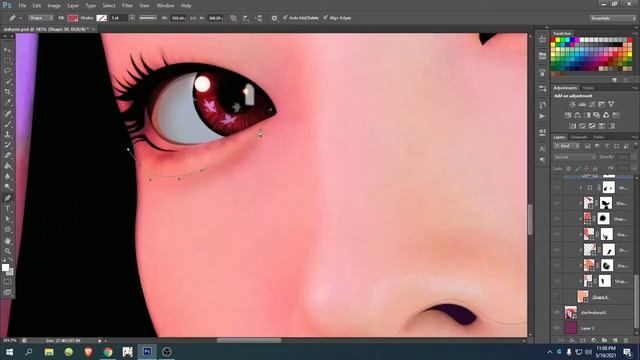
Task: Click the Fill color swatch in options bar
Action: pyautogui.click(x=73, y=18)
